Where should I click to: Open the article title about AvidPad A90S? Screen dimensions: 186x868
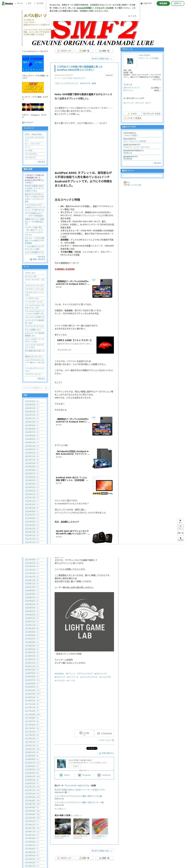(x=80, y=68)
